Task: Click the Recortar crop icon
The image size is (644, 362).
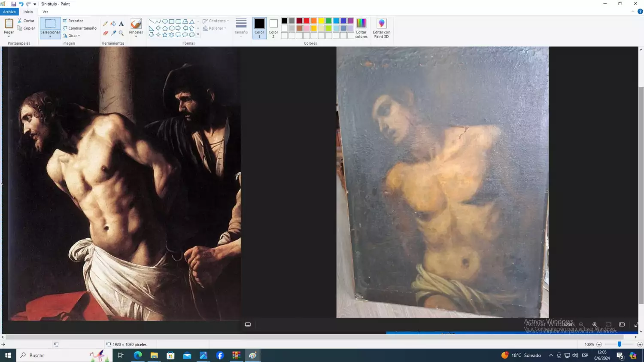Action: coord(65,21)
